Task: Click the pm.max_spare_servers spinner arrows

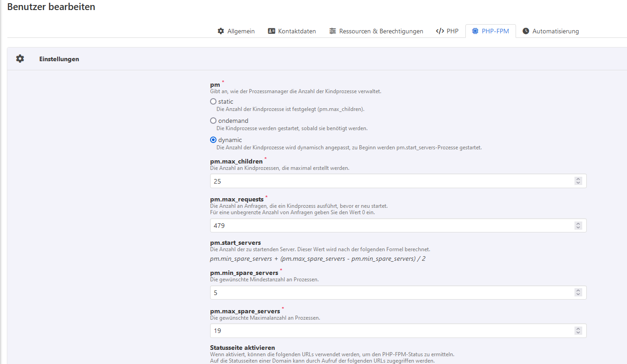Action: click(x=578, y=331)
